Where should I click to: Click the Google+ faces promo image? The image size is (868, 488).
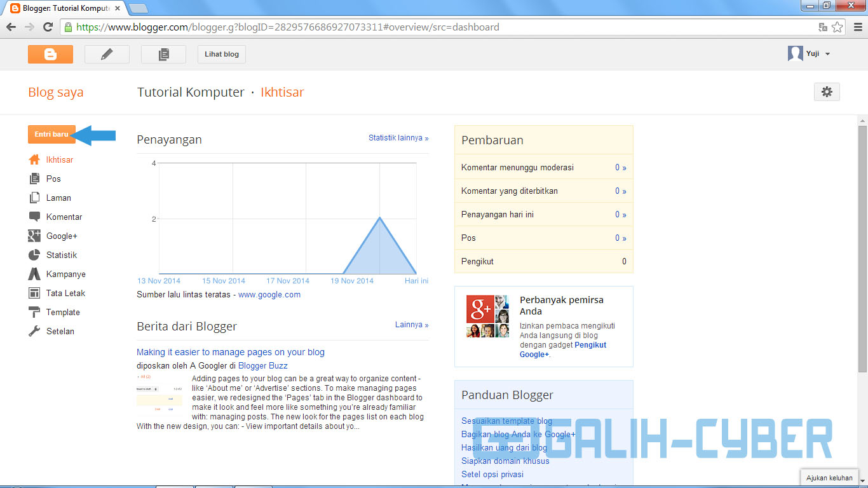[487, 316]
